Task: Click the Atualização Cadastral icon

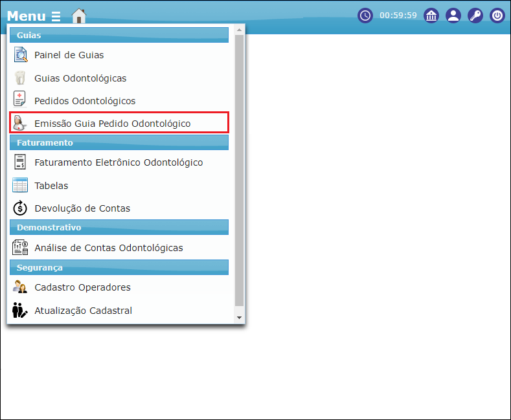Action: pos(20,310)
